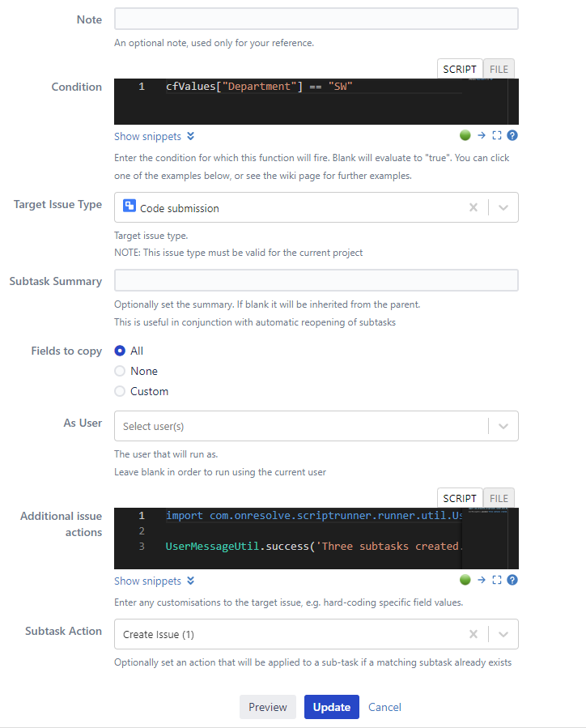Clear the Create Issue (1) subtask action
Image resolution: width=586 pixels, height=728 pixels.
coord(473,634)
